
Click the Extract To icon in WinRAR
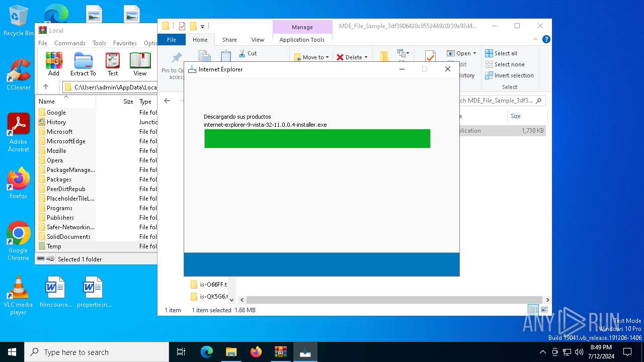(83, 64)
